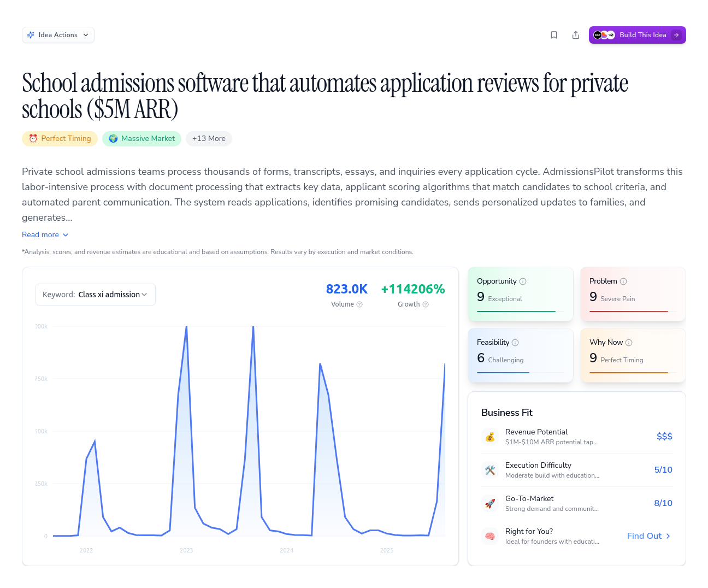
Task: Open the Execution Difficulty row
Action: tap(576, 470)
